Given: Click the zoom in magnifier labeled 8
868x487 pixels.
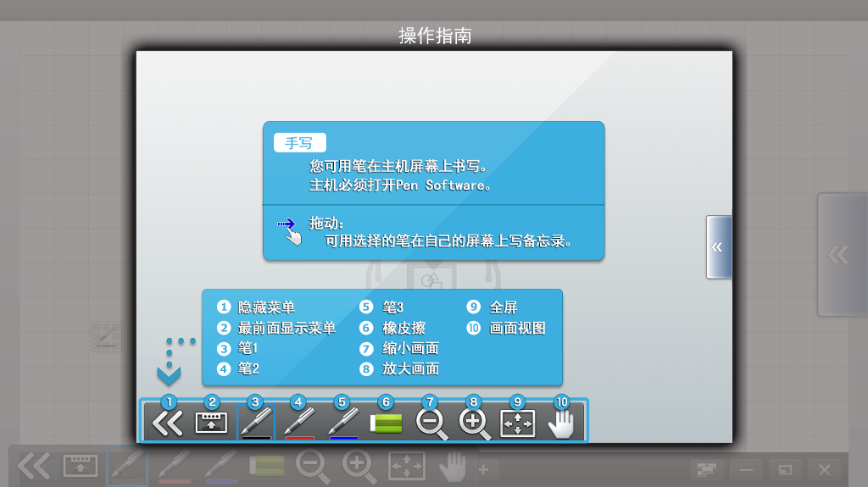Looking at the screenshot, I should coord(475,423).
